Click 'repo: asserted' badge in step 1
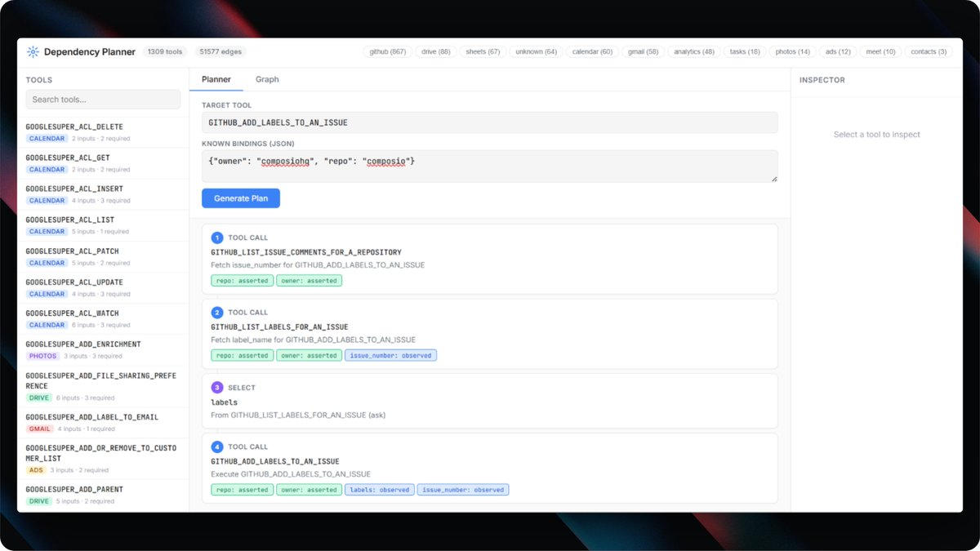This screenshot has height=551, width=980. (242, 281)
